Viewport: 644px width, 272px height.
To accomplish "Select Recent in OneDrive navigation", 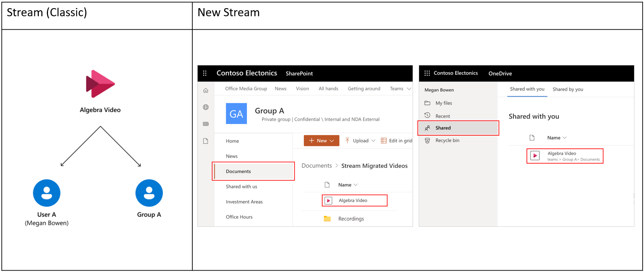I will pyautogui.click(x=443, y=116).
